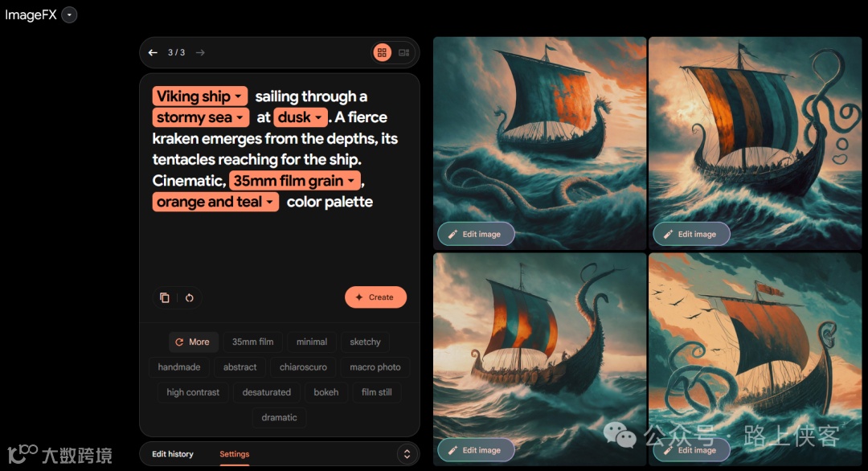Click the back arrow in prompt history
The height and width of the screenshot is (471, 868).
pos(153,52)
